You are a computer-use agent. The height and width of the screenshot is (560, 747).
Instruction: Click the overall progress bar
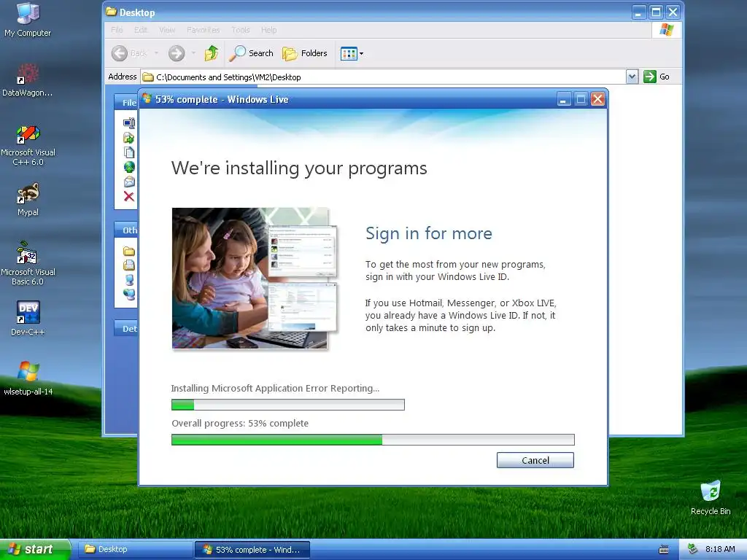[373, 440]
